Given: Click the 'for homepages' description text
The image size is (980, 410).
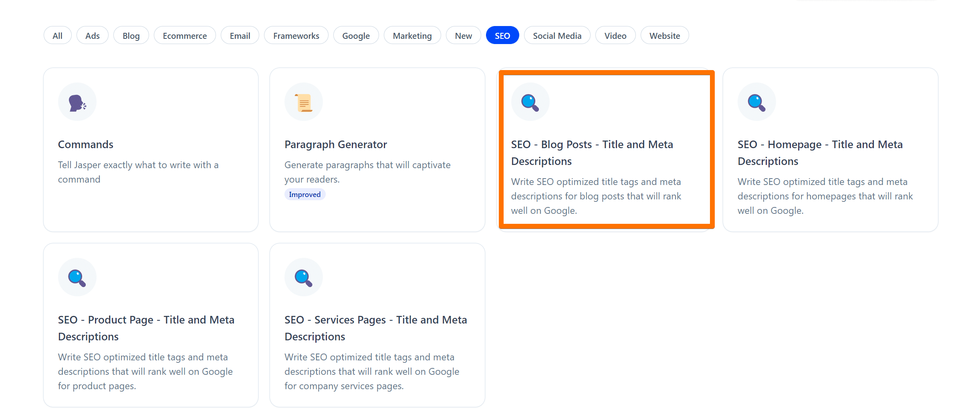Looking at the screenshot, I should coord(825,196).
